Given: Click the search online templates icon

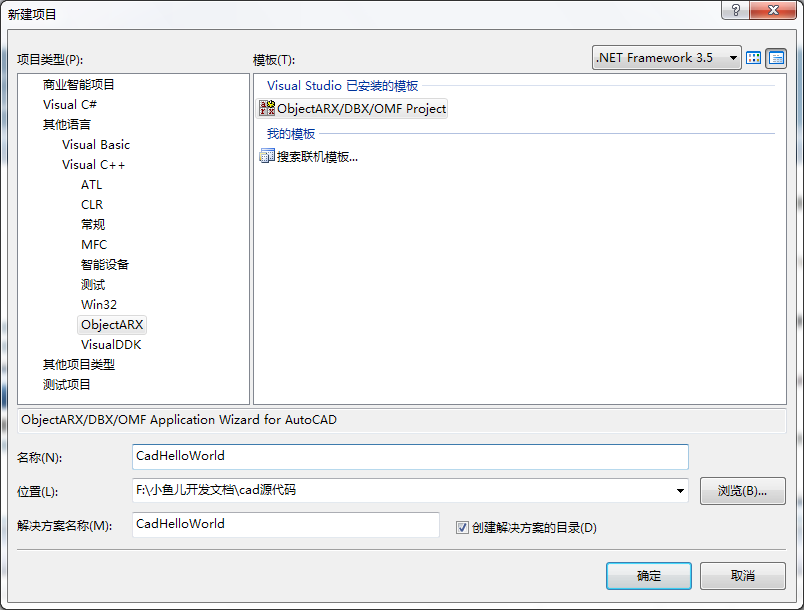Looking at the screenshot, I should tap(267, 156).
